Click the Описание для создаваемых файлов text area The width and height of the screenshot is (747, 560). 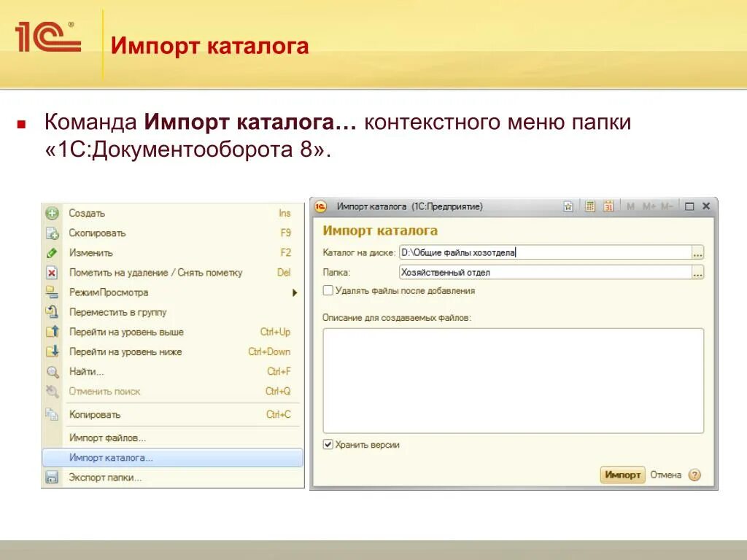(x=513, y=381)
